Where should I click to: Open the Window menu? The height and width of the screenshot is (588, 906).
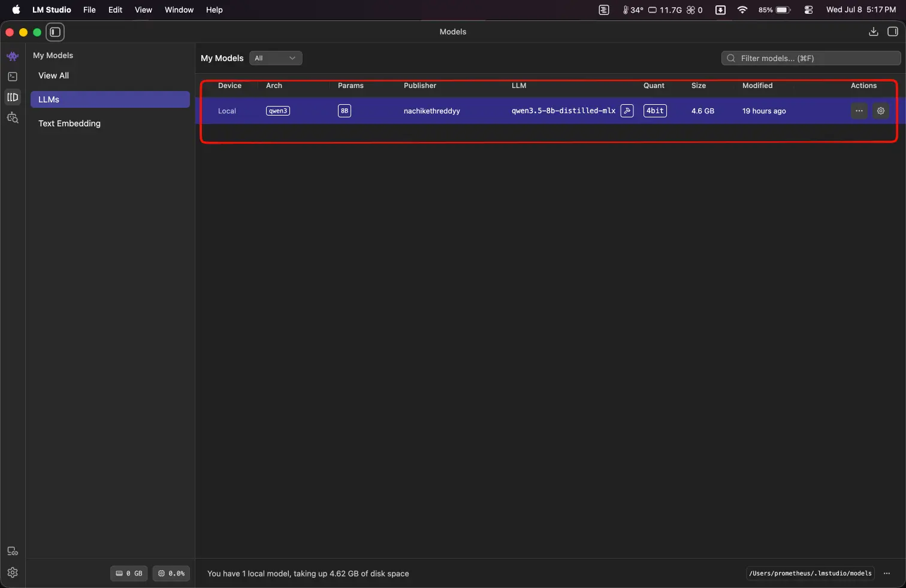click(179, 10)
